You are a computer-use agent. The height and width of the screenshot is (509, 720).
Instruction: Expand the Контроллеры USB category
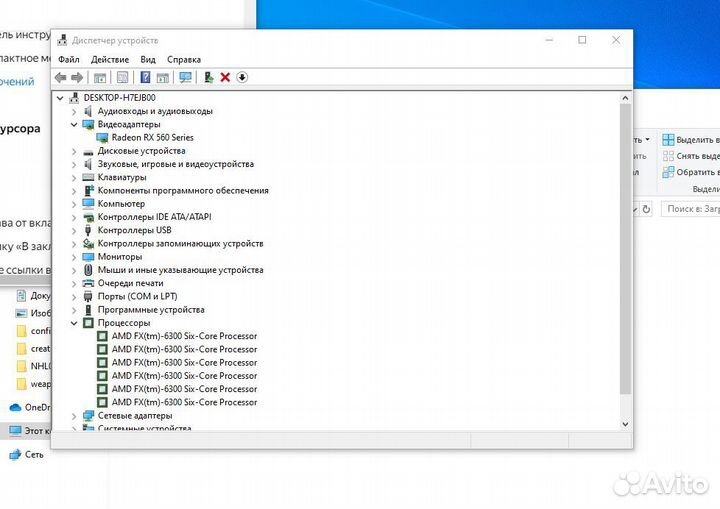[x=74, y=230]
